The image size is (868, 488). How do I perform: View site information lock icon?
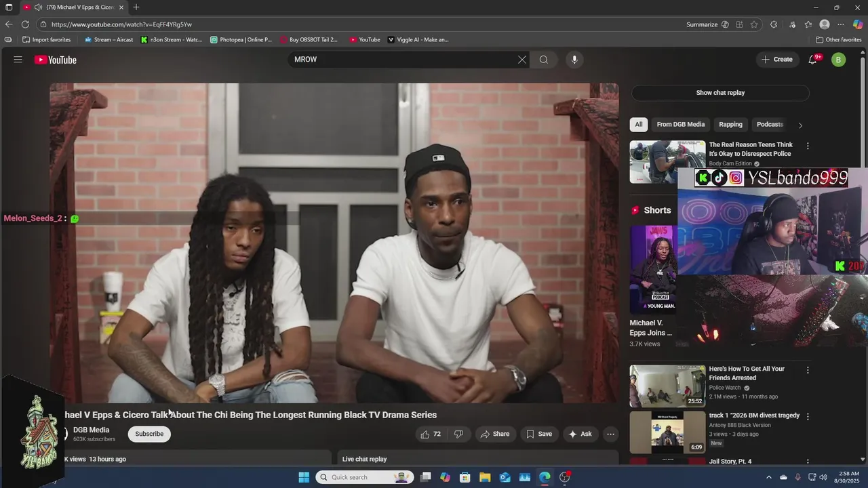(43, 24)
